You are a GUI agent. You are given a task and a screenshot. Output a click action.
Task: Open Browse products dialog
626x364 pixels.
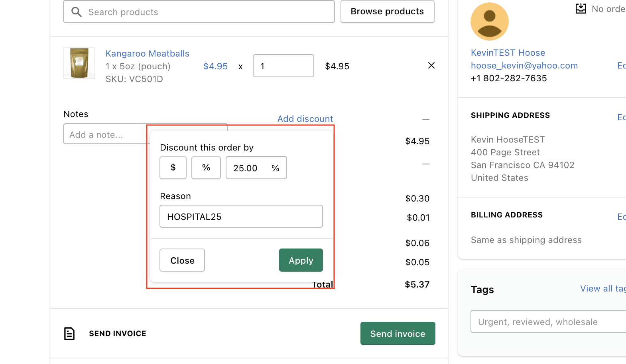[387, 12]
